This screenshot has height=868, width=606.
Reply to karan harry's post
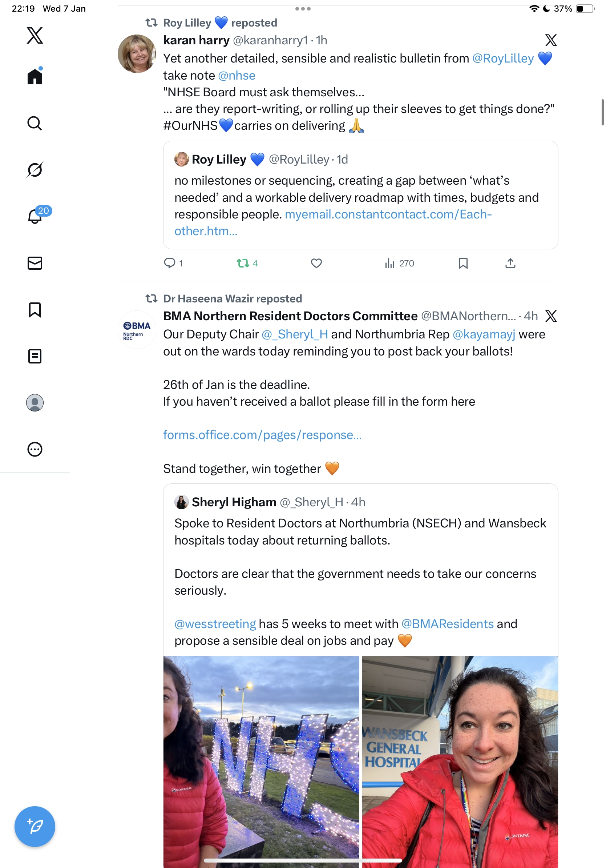coord(170,263)
